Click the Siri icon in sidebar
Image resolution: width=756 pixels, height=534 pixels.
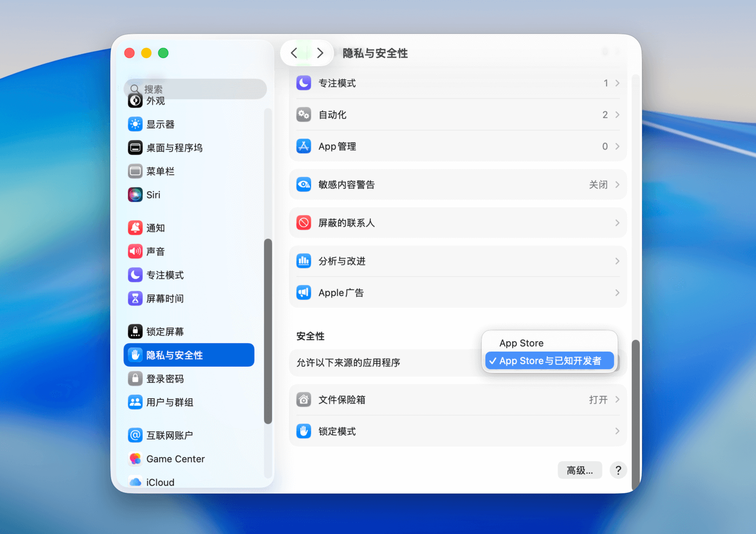point(135,195)
